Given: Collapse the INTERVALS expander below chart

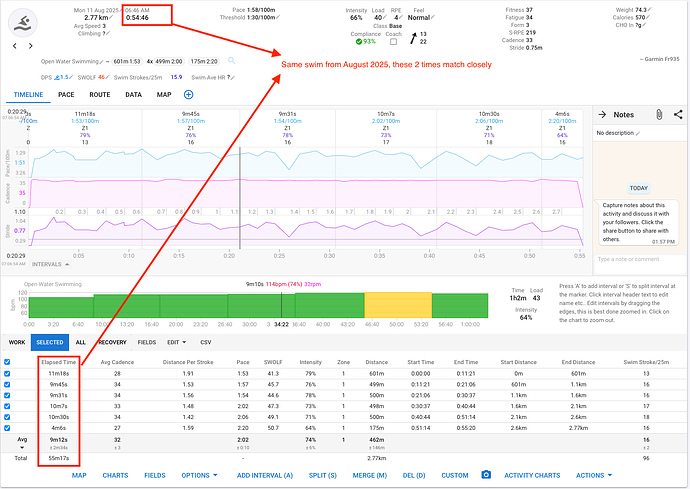Looking at the screenshot, I should tap(51, 264).
